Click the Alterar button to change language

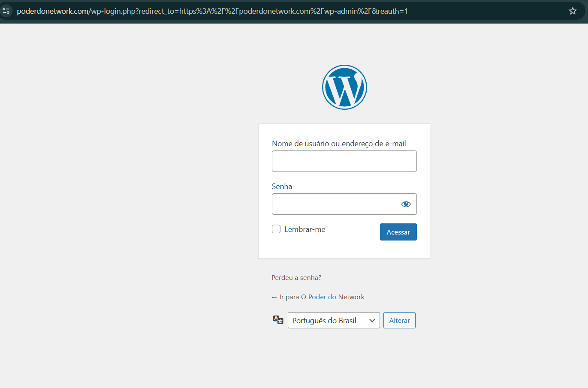pyautogui.click(x=399, y=320)
